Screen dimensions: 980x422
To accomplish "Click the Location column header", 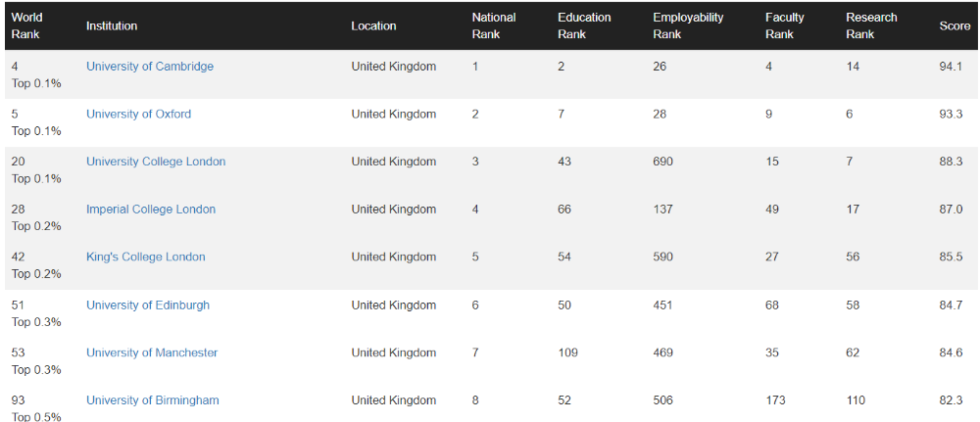I will (373, 25).
